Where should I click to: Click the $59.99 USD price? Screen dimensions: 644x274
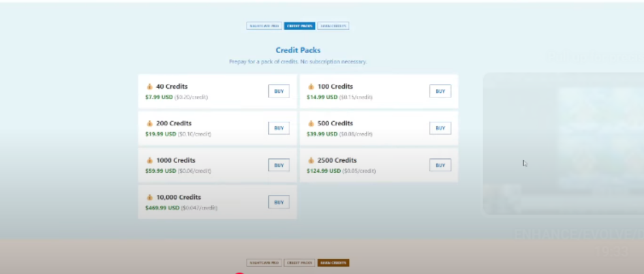161,171
